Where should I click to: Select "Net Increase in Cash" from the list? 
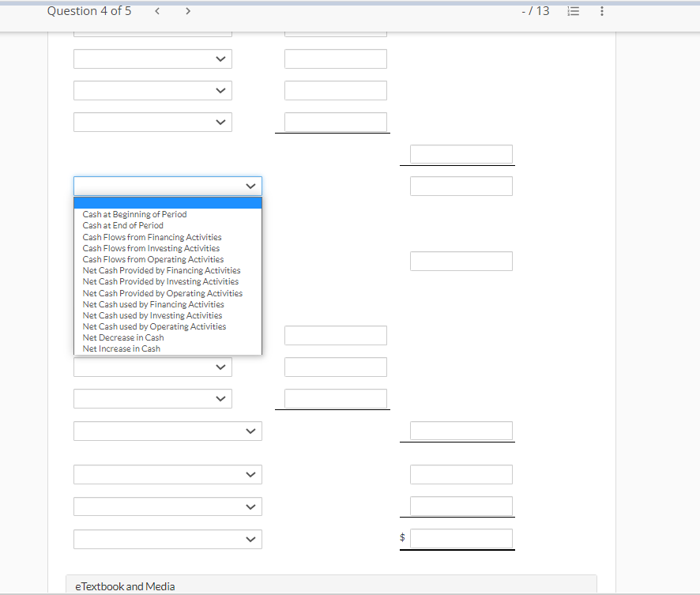pos(120,348)
